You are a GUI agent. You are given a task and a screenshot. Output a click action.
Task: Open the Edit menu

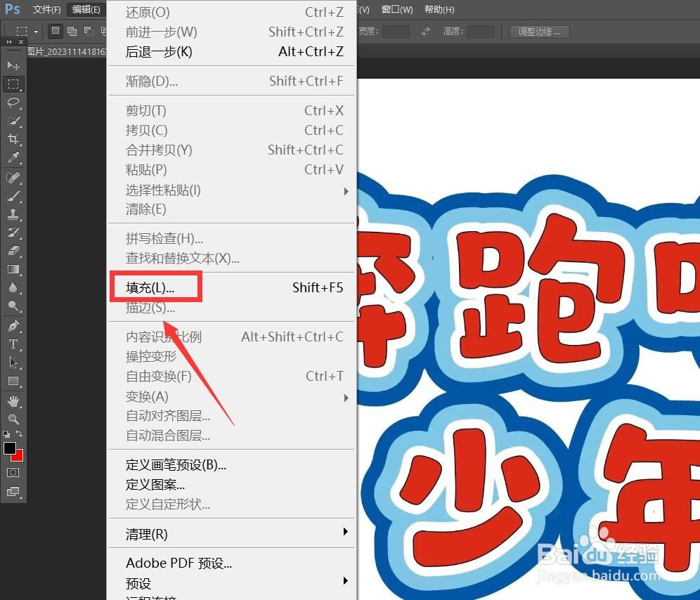[86, 9]
